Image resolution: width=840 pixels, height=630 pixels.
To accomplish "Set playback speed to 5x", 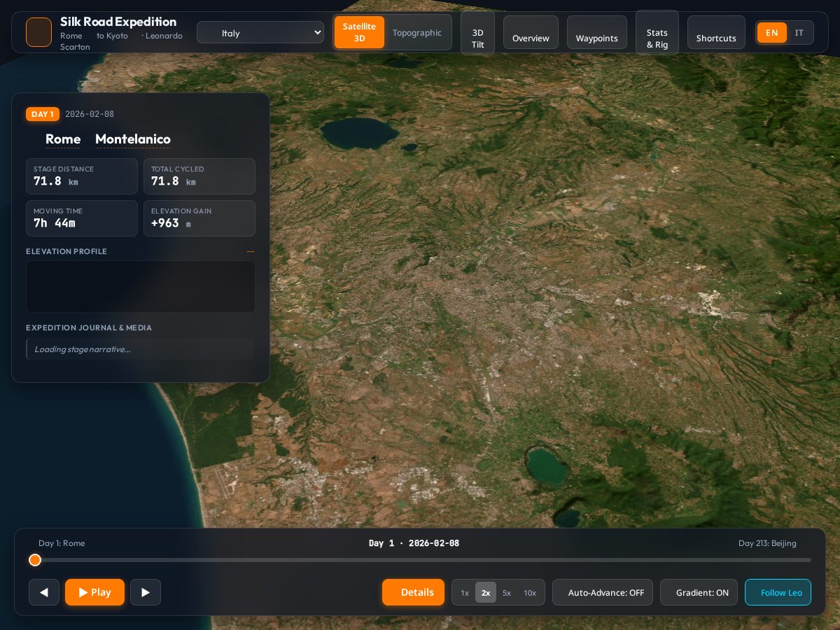I will [507, 593].
